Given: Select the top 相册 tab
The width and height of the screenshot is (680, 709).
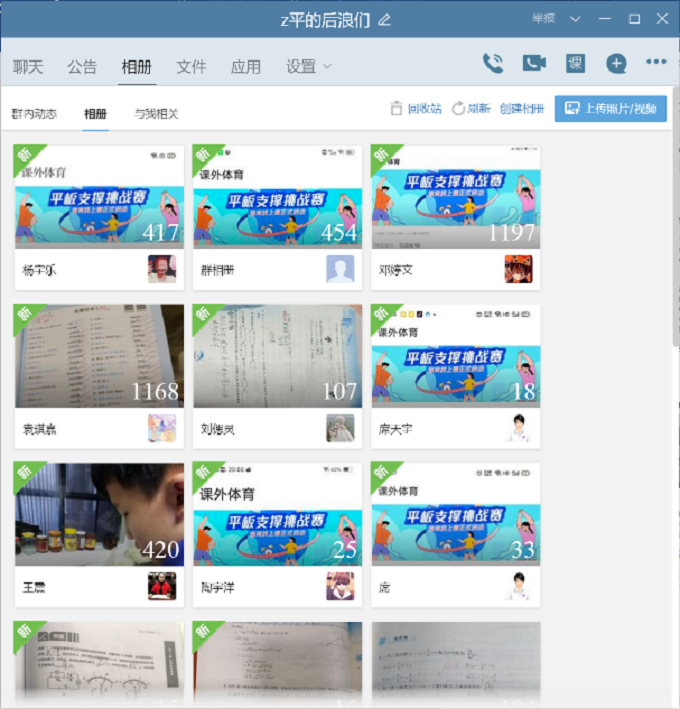Looking at the screenshot, I should pyautogui.click(x=137, y=67).
